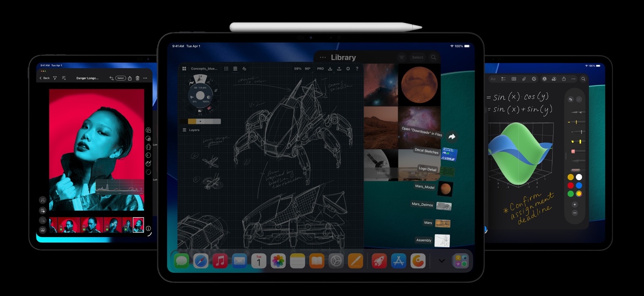Screen dimensions: 644x296
Task: Open the Mars_Model file entry
Action: click(425, 187)
